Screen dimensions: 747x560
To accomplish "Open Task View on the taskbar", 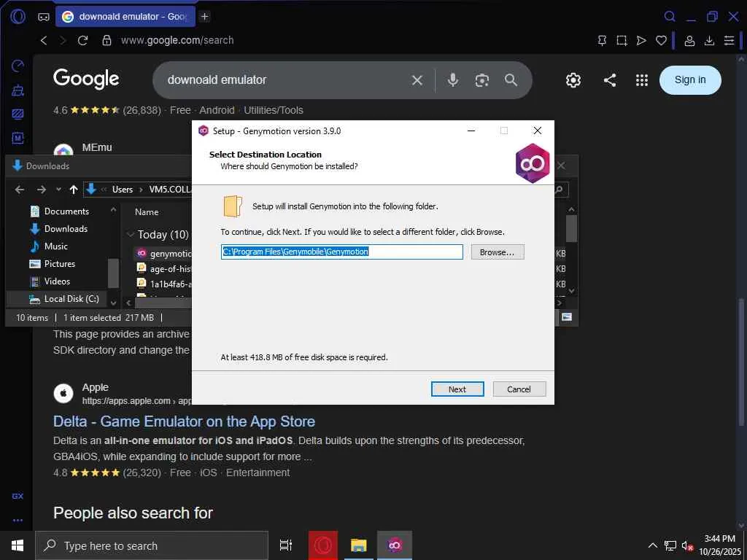I will click(x=286, y=545).
